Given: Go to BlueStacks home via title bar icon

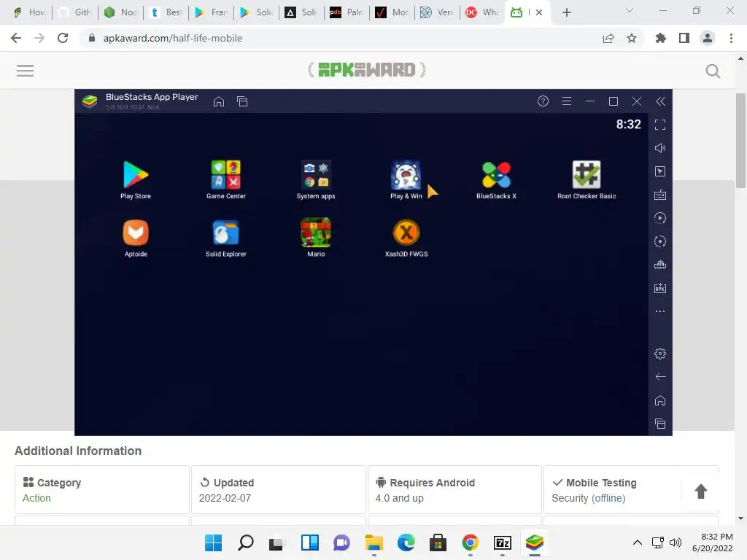Looking at the screenshot, I should (219, 101).
